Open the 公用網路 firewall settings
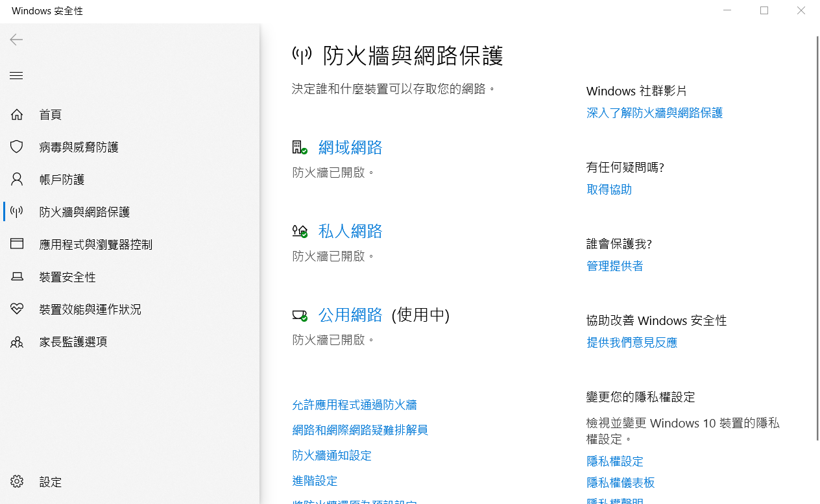Image resolution: width=820 pixels, height=504 pixels. (350, 315)
